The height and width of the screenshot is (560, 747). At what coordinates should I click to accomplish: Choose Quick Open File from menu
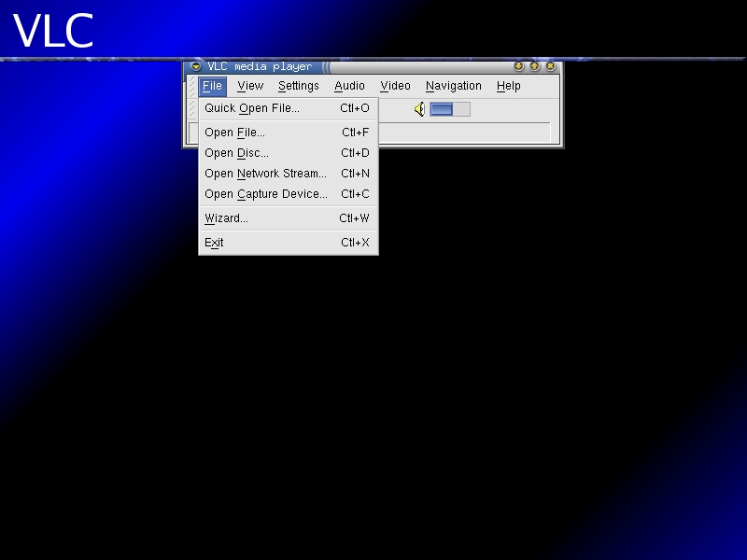(x=289, y=108)
